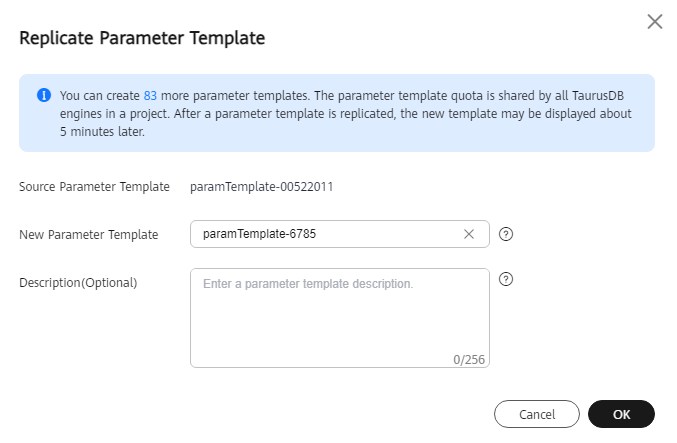Click inside the description text area

tap(340, 318)
